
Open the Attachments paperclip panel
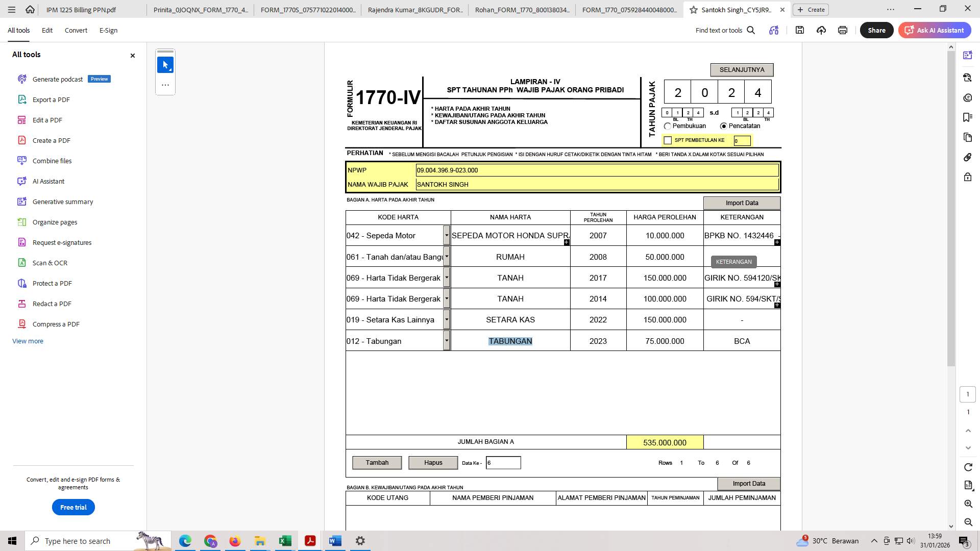tap(967, 157)
